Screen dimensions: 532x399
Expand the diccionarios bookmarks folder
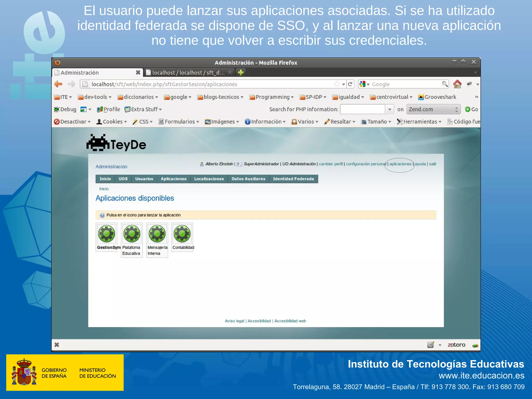point(138,97)
